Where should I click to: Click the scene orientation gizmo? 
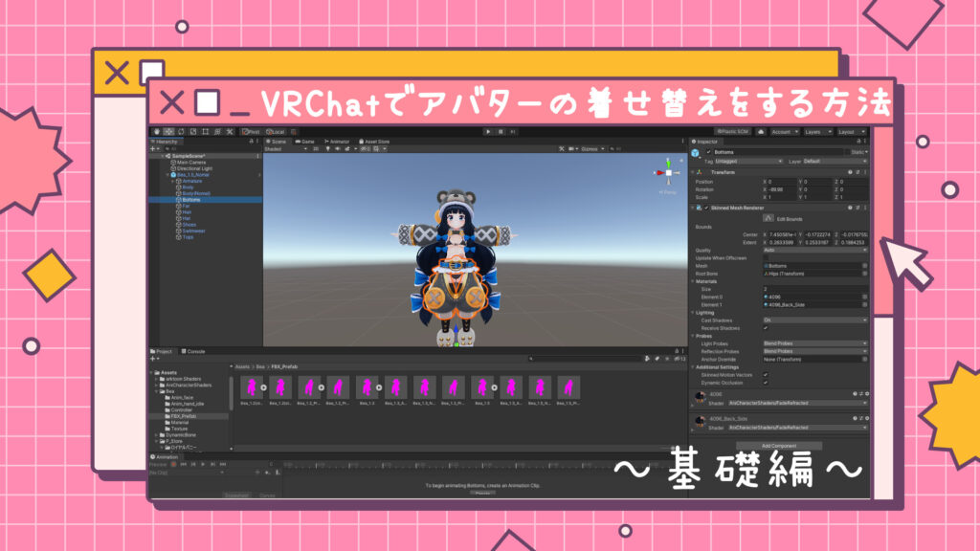pyautogui.click(x=667, y=172)
